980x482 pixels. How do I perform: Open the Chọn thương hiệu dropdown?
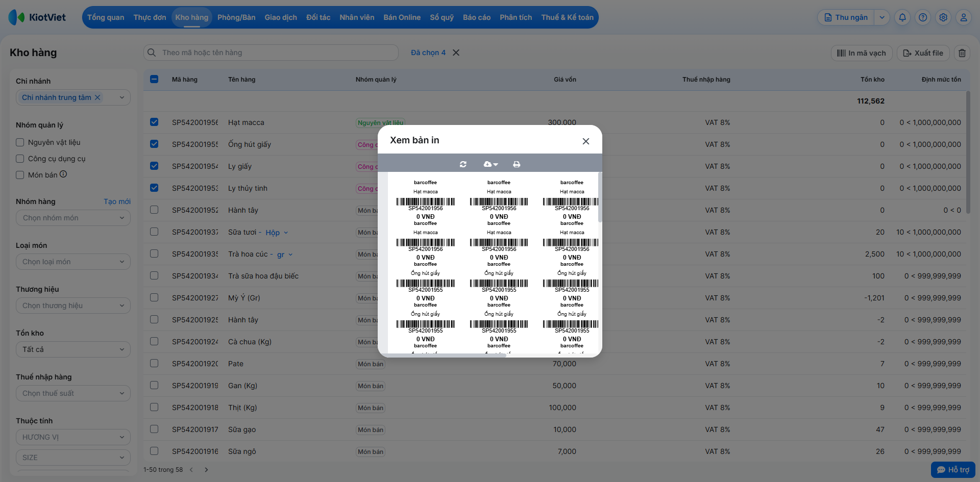73,306
